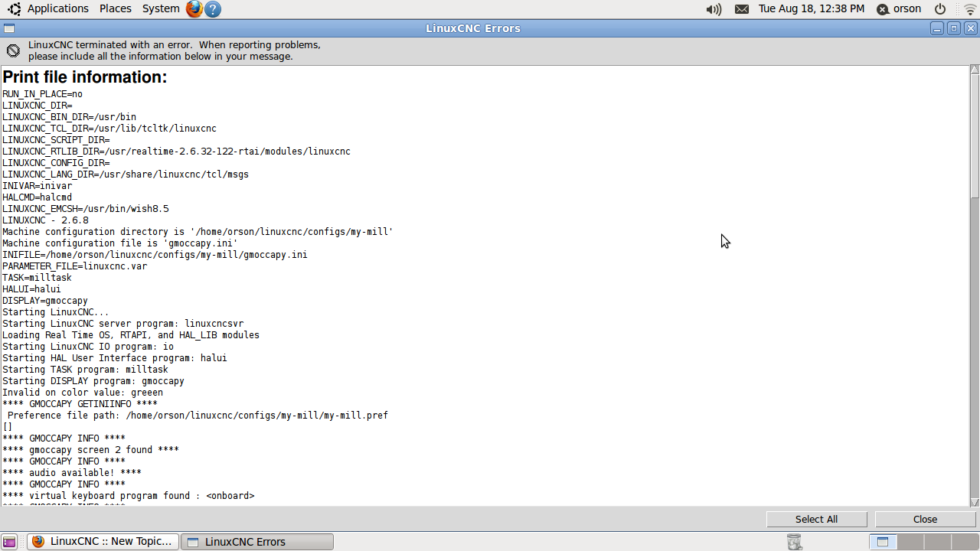Click the scrollbar up arrow
The image size is (980, 551).
pyautogui.click(x=975, y=70)
